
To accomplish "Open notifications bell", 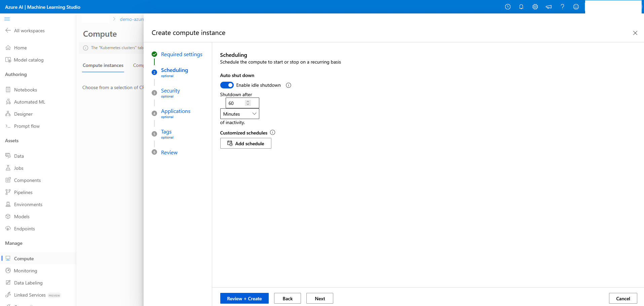I will [x=521, y=7].
